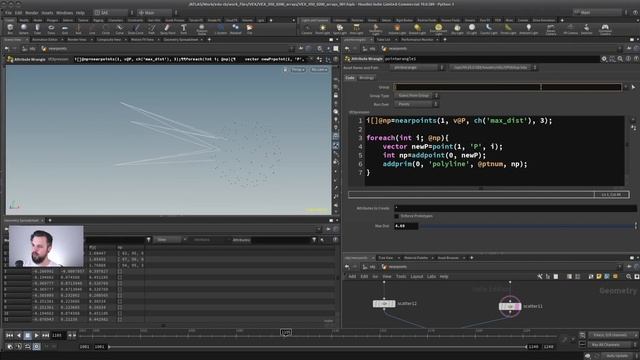The height and width of the screenshot is (360, 640).
Task: Click the stop playback button
Action: tap(27, 335)
